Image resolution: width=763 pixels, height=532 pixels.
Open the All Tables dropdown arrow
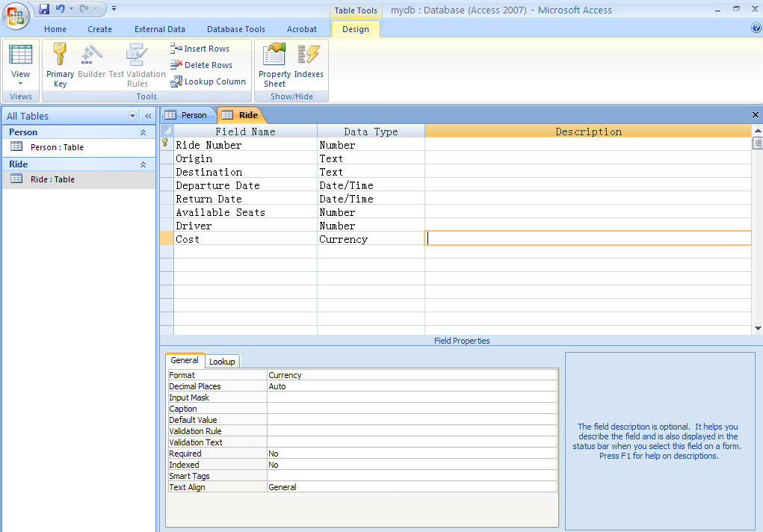[x=133, y=116]
